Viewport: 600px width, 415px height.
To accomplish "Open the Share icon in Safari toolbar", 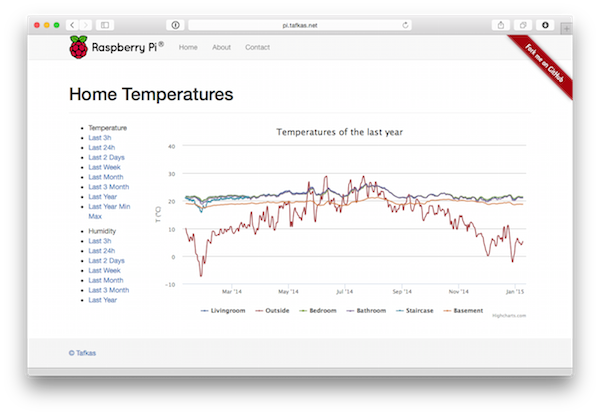I will click(501, 25).
